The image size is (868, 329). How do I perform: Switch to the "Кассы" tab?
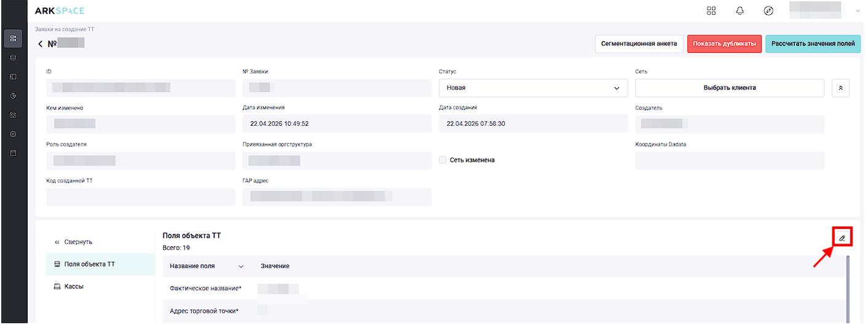[74, 287]
